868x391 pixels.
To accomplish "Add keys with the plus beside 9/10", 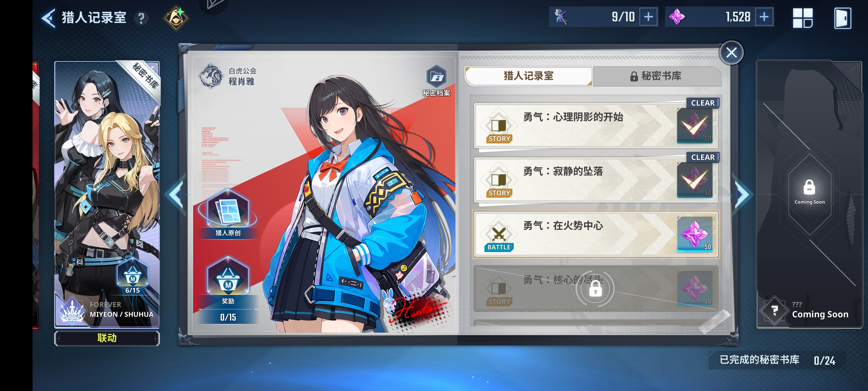I will click(x=648, y=17).
